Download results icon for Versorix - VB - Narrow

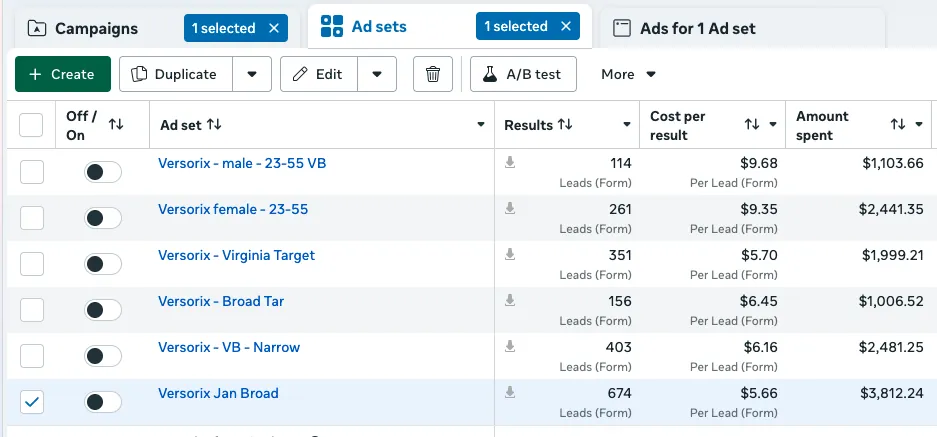(x=510, y=346)
